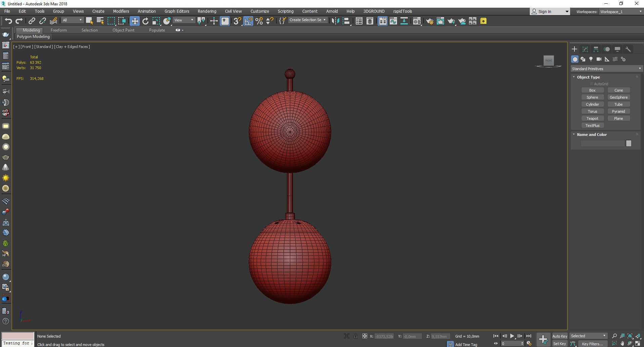Toggle Percent Snap
The height and width of the screenshot is (347, 644).
click(259, 21)
